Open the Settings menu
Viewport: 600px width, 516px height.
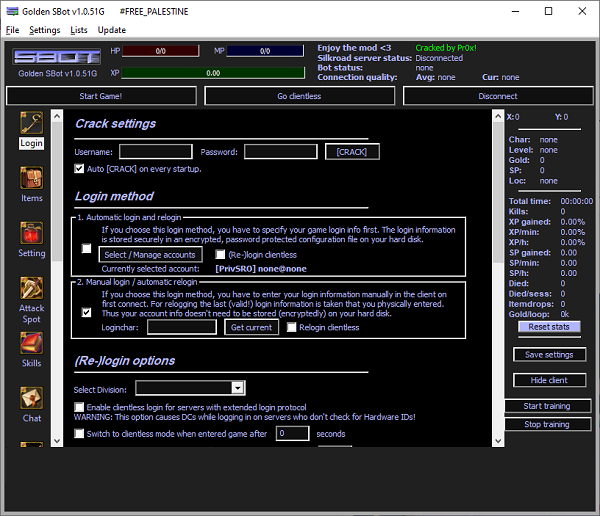[x=45, y=30]
